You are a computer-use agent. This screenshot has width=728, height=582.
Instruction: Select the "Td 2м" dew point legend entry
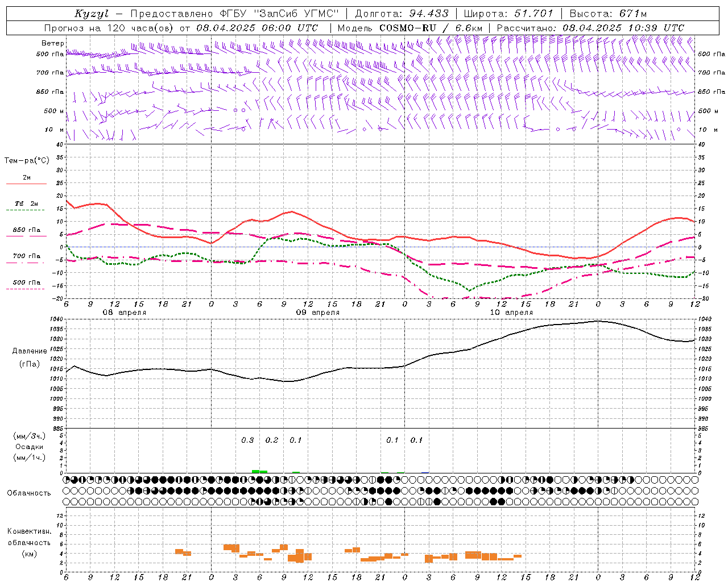[27, 203]
